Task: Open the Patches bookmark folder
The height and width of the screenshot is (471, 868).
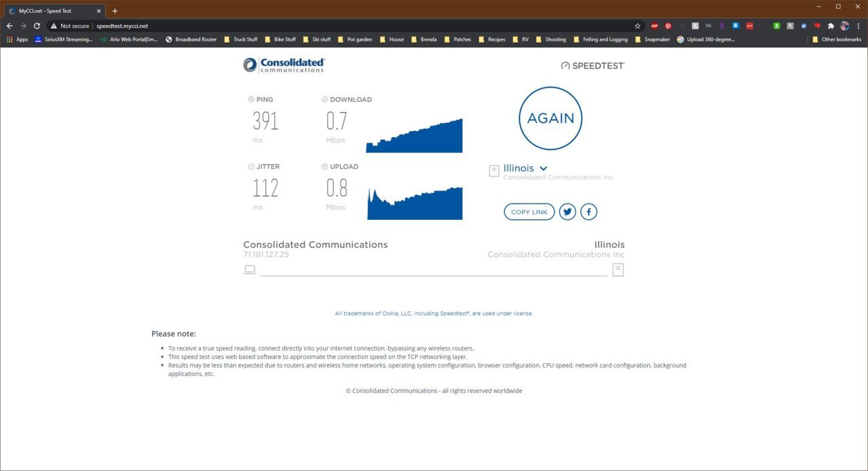Action: pyautogui.click(x=458, y=39)
